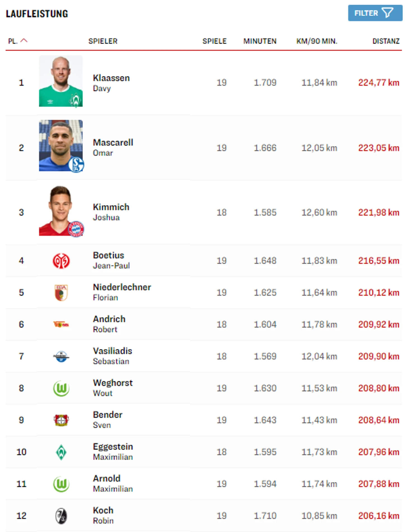408x532 pixels.
Task: Click the SC Freiburg logo
Action: click(61, 516)
